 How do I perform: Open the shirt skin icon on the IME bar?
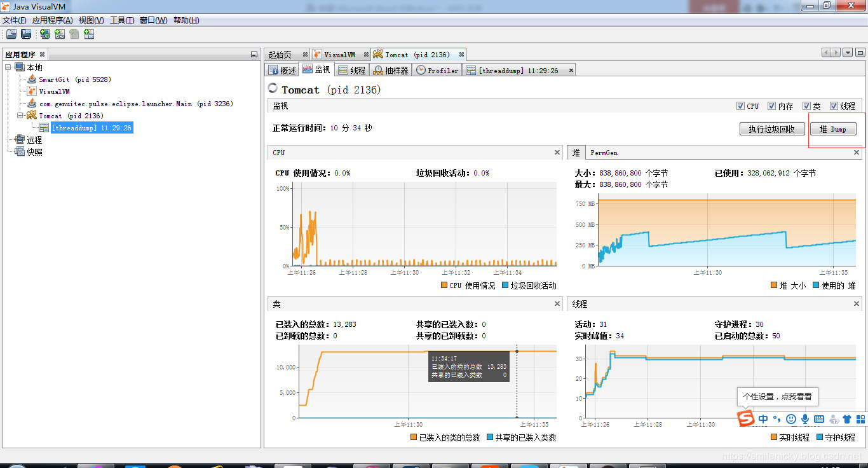click(x=847, y=419)
